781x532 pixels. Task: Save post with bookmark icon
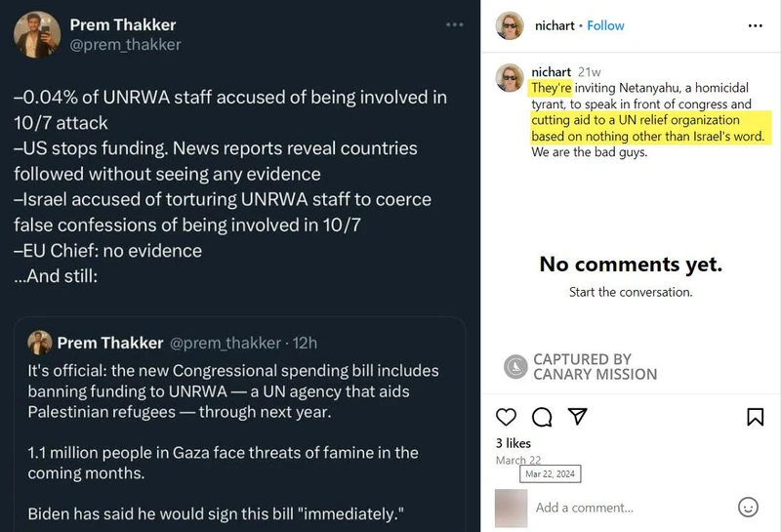pos(756,418)
